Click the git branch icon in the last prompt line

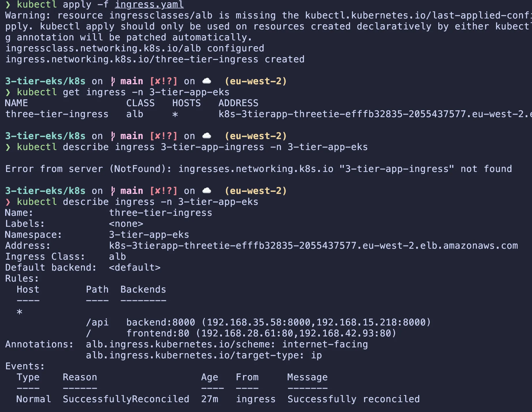tap(113, 191)
